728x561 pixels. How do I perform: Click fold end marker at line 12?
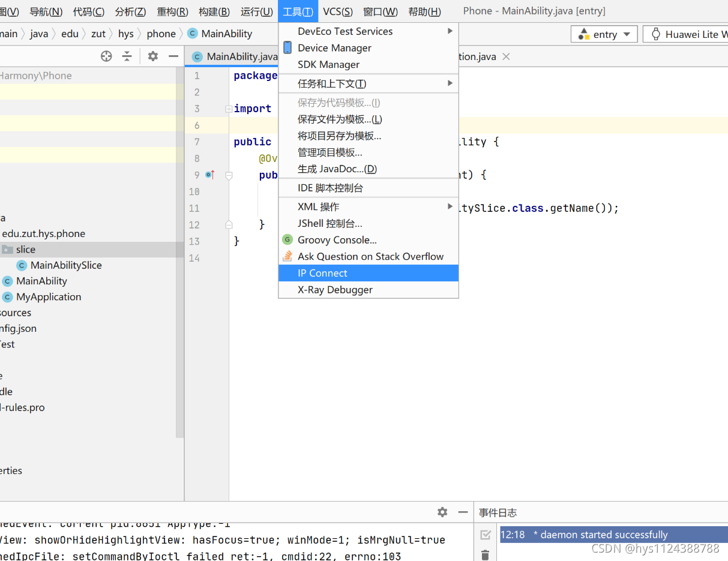point(229,224)
